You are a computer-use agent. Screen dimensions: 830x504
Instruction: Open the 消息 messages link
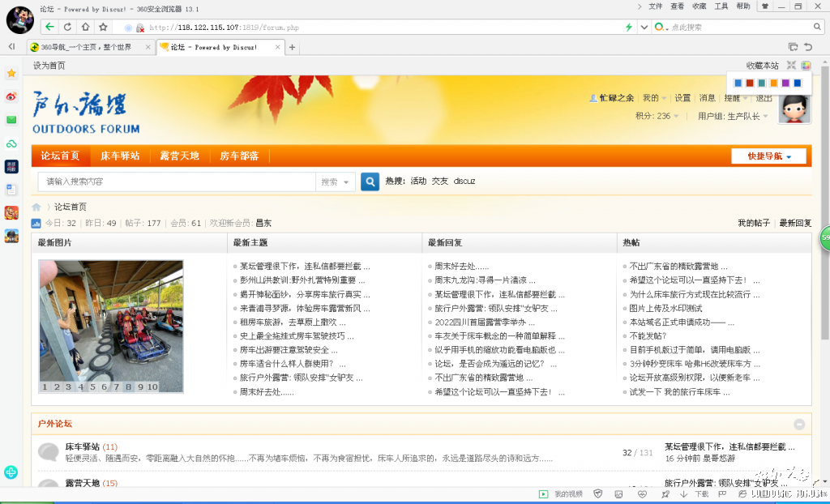click(707, 98)
